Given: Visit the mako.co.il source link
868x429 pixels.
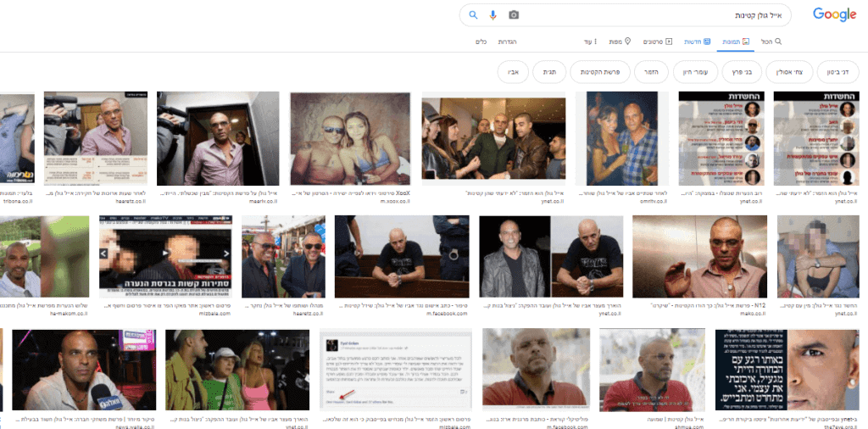Looking at the screenshot, I should (753, 314).
